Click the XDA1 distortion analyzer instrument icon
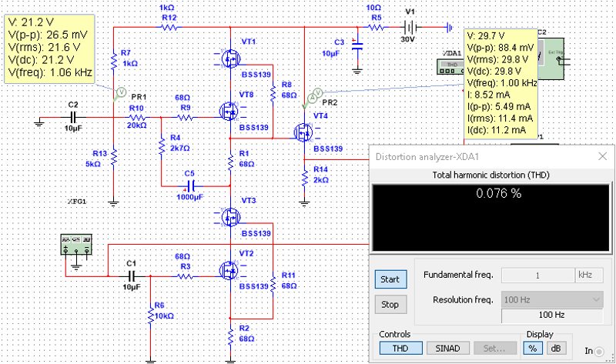 448,68
